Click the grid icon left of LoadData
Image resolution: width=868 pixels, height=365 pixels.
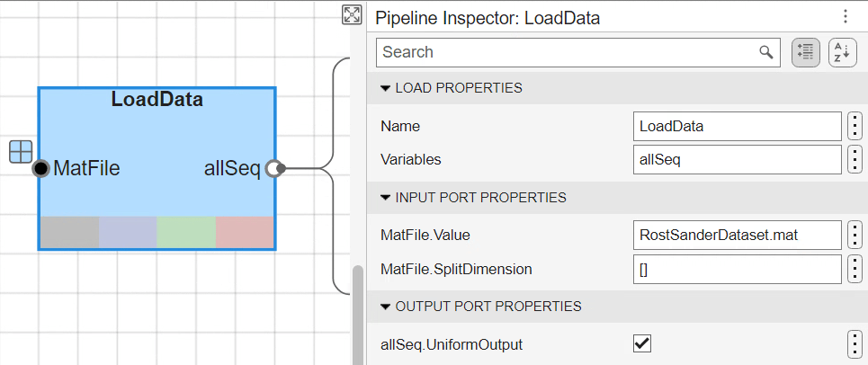click(x=21, y=152)
